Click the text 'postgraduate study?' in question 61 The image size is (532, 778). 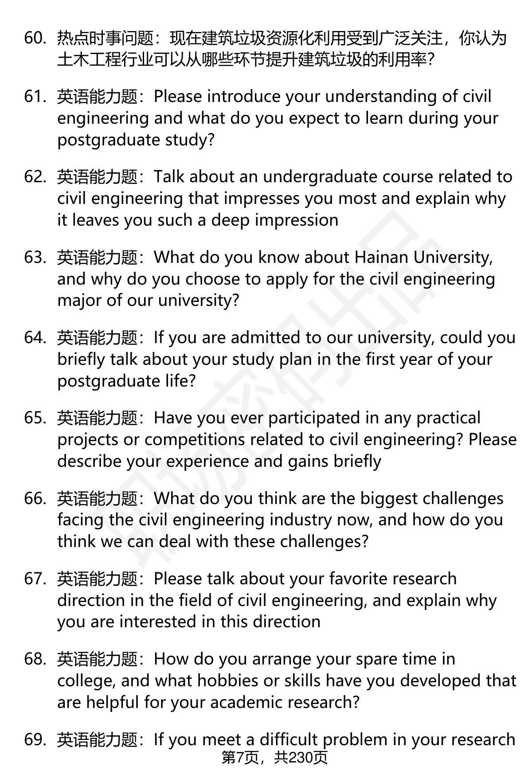tap(136, 140)
